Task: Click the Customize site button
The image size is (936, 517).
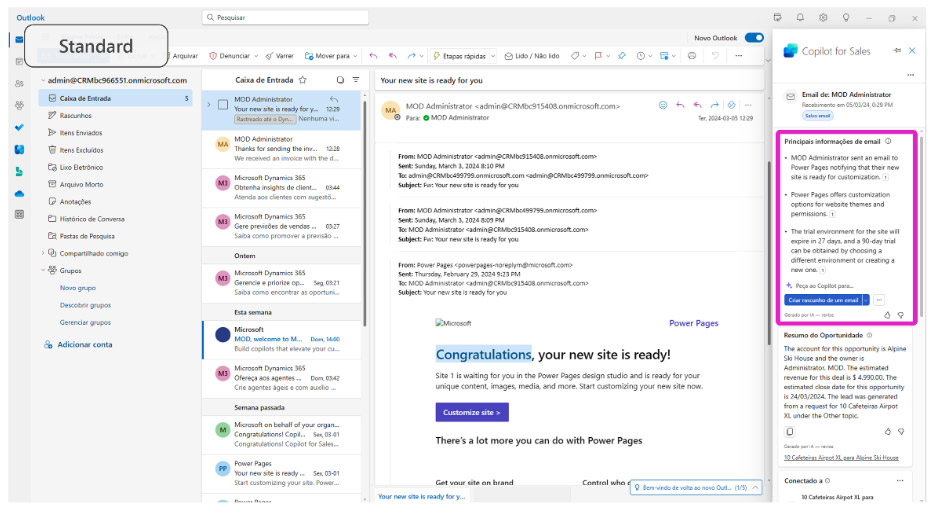Action: [x=471, y=412]
